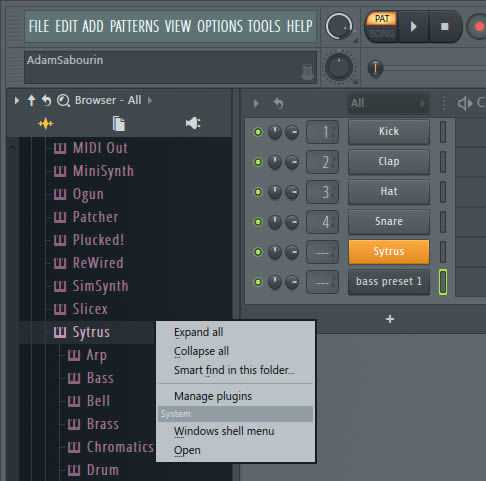The height and width of the screenshot is (481, 486).
Task: Open the ADD menu
Action: pyautogui.click(x=93, y=26)
